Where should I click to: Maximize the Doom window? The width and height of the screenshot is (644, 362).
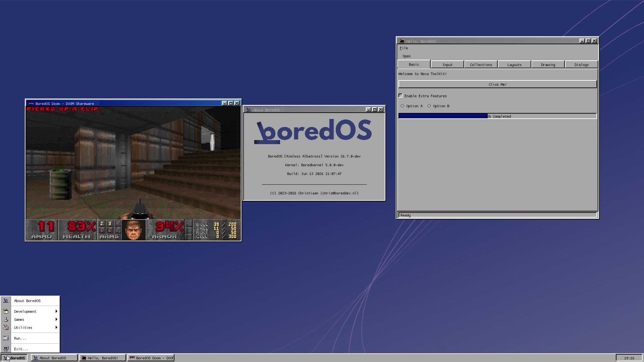pyautogui.click(x=231, y=103)
